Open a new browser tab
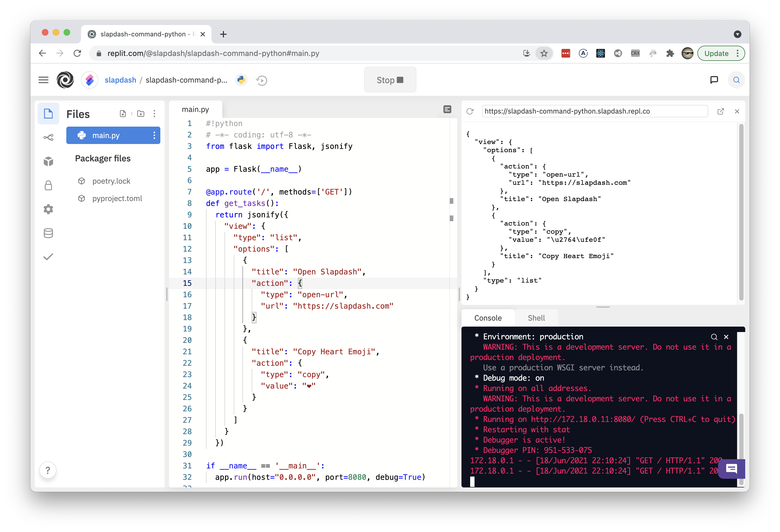The image size is (780, 532). click(223, 34)
